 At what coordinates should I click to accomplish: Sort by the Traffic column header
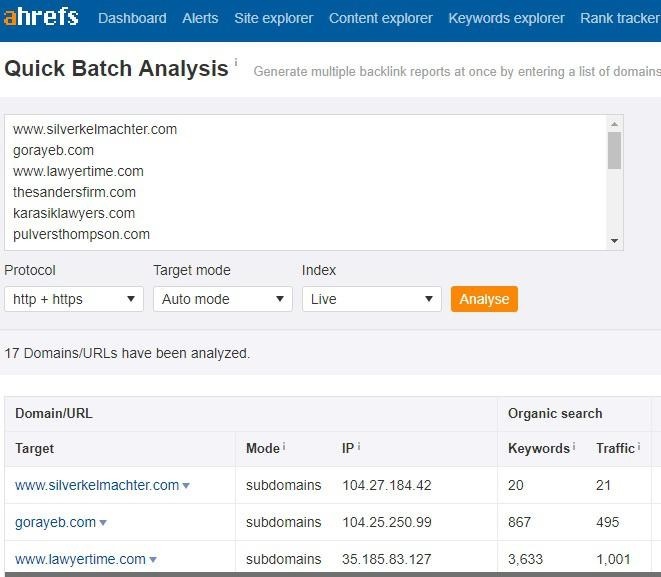click(615, 448)
